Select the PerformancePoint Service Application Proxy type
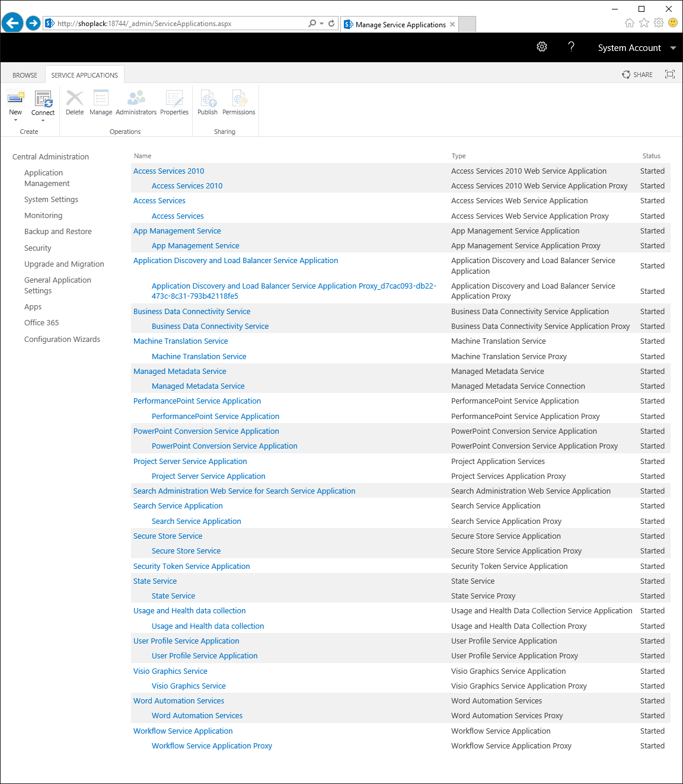 click(525, 417)
